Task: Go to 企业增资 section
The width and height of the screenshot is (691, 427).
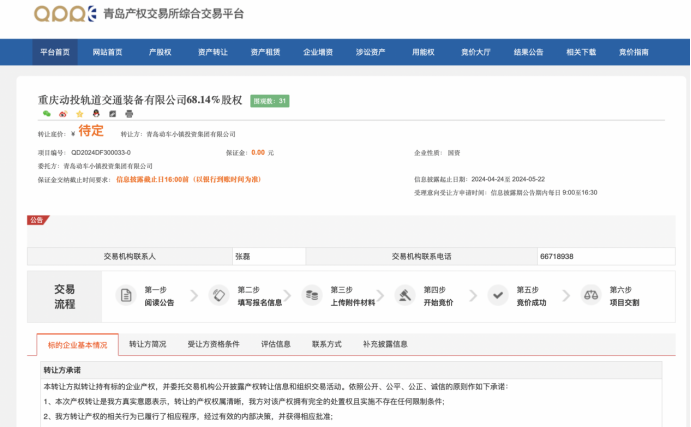Action: 318,52
